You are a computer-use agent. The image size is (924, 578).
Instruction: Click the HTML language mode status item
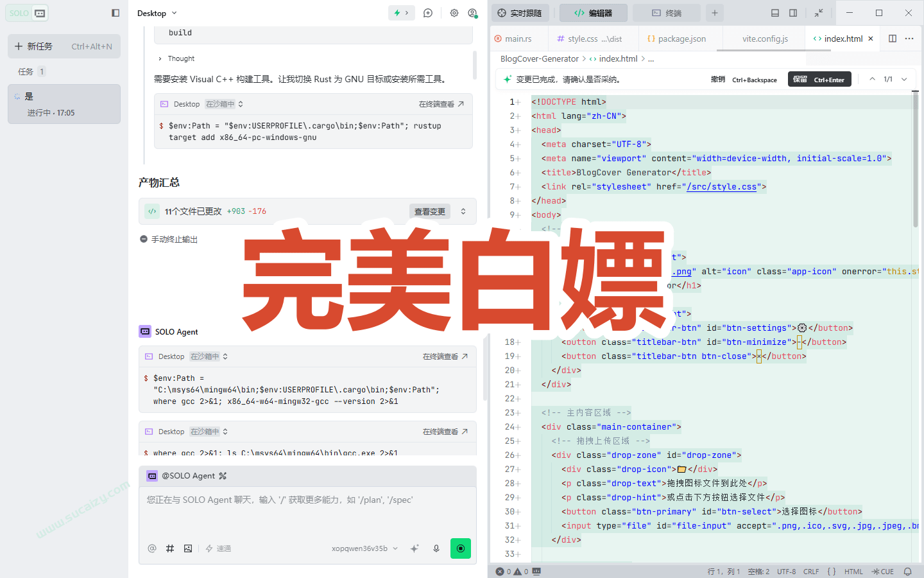pyautogui.click(x=853, y=572)
